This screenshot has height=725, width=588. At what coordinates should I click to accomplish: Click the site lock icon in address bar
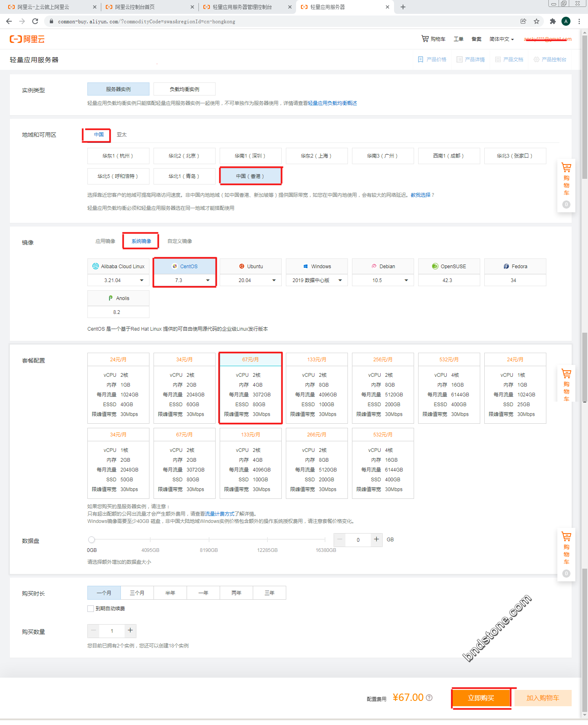point(51,21)
